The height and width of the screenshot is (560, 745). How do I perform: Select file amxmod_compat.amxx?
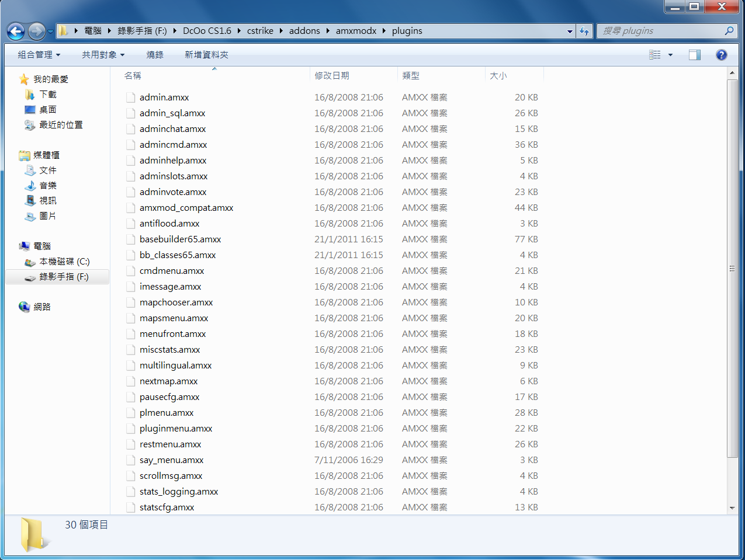(x=186, y=208)
